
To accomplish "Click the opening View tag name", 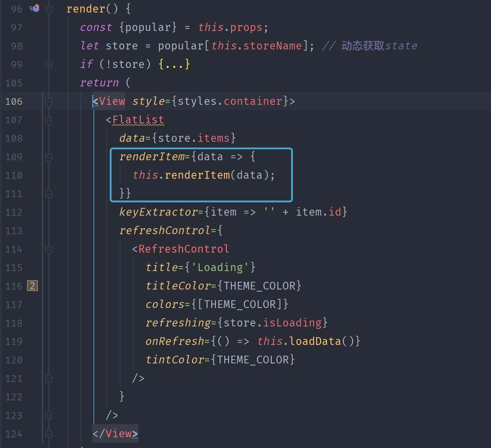I will [x=112, y=101].
